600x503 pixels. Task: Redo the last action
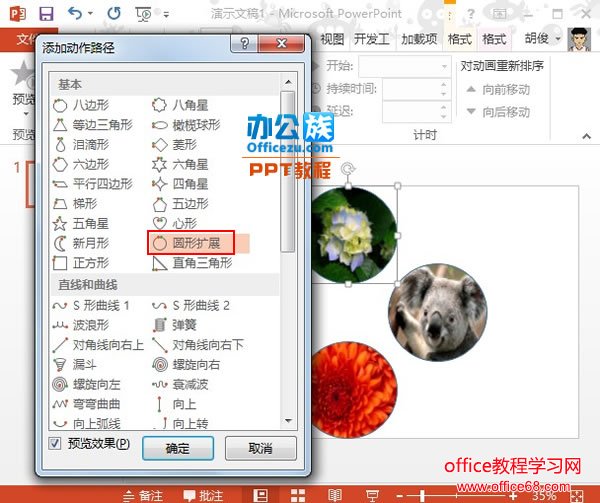[114, 14]
